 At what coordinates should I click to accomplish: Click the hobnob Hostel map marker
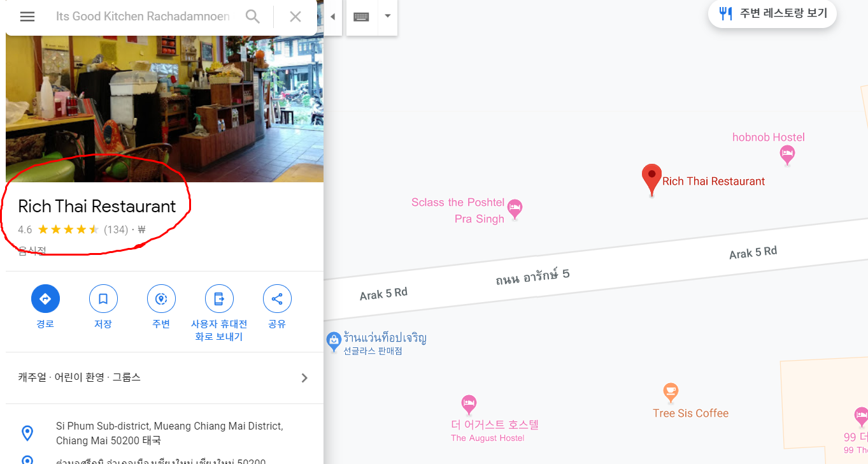(x=788, y=154)
